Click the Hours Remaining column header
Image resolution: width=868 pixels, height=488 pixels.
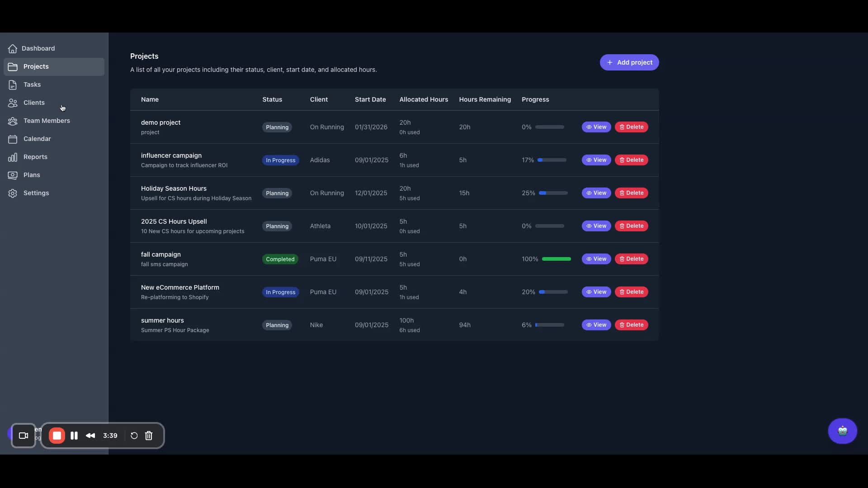pos(485,99)
